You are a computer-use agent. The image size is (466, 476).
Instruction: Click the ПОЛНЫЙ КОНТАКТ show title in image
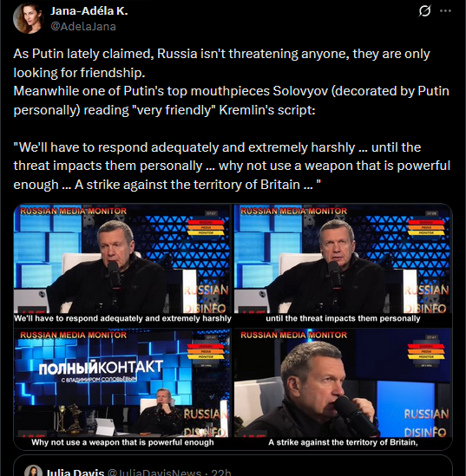click(101, 368)
